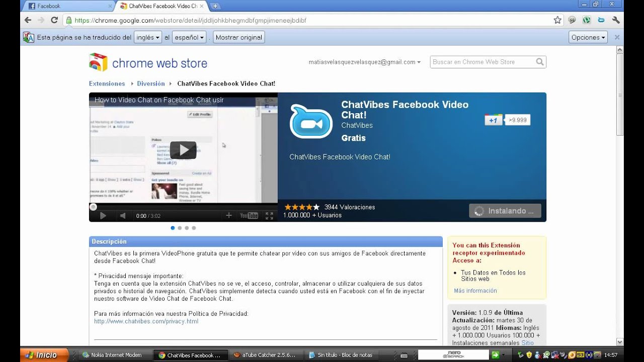Open the Nero Search toolbar dropdown arrow

(504, 355)
